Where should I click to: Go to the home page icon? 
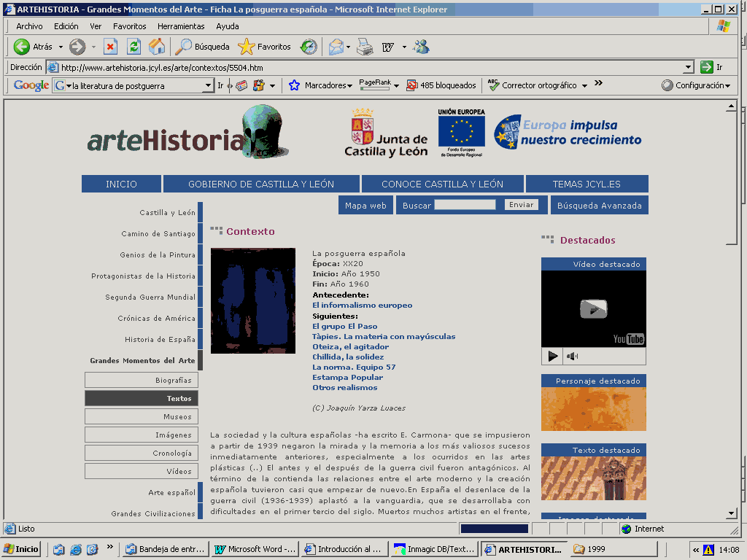point(157,47)
